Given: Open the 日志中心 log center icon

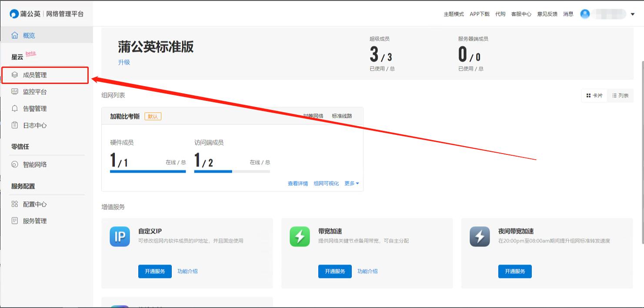Looking at the screenshot, I should tap(16, 125).
